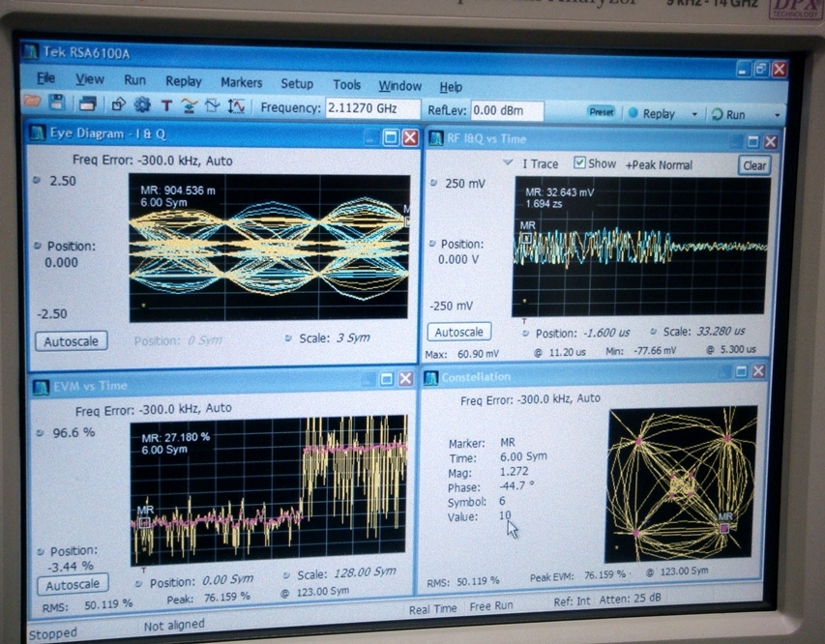Image resolution: width=825 pixels, height=644 pixels.
Task: Click the Frequency input field
Action: click(372, 108)
